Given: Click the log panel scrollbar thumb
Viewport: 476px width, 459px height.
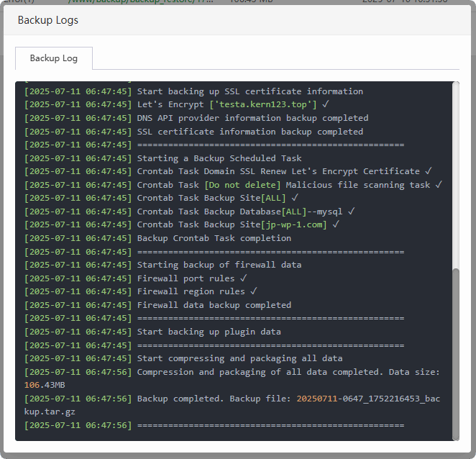Looking at the screenshot, I should pyautogui.click(x=456, y=353).
